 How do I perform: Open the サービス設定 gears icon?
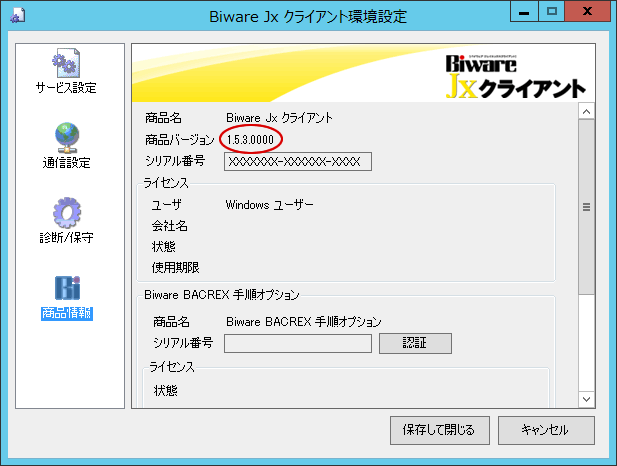(66, 63)
